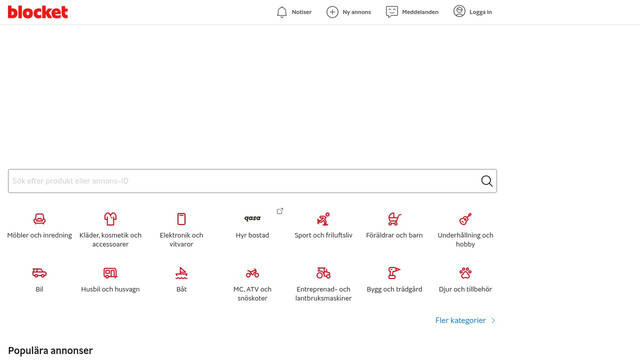Viewport: 640px width, 360px height.
Task: Select the Sport och friluftsliv icon
Action: [323, 219]
